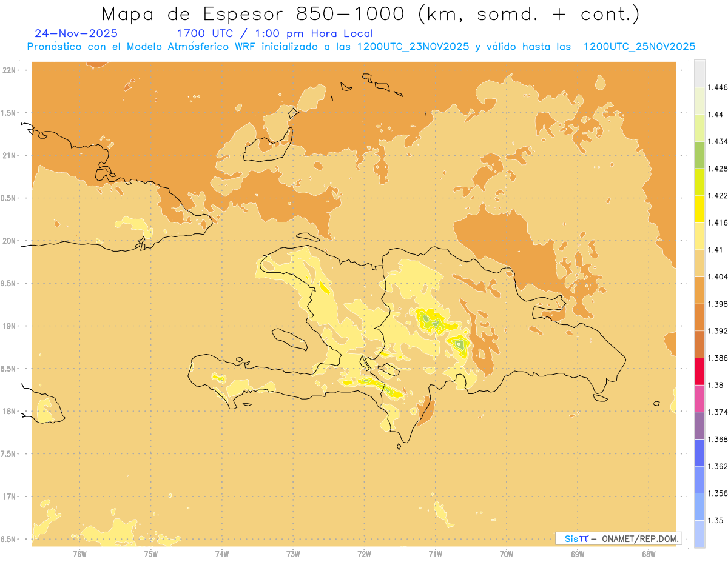The image size is (728, 562).
Task: Click the 74W longitude label
Action: [221, 555]
